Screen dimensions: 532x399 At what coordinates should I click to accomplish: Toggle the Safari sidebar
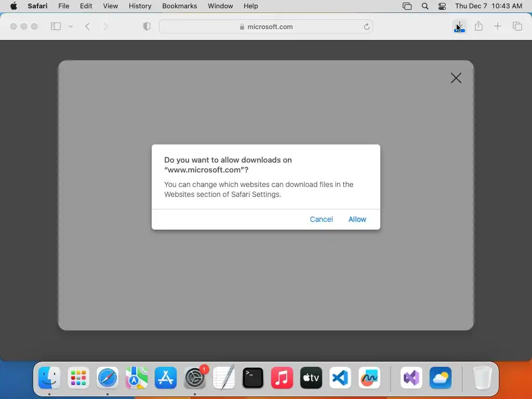(x=56, y=26)
